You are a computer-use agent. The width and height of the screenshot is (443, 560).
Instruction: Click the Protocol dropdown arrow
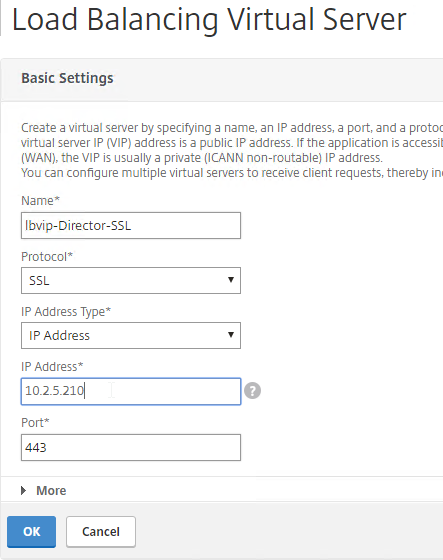tap(231, 280)
